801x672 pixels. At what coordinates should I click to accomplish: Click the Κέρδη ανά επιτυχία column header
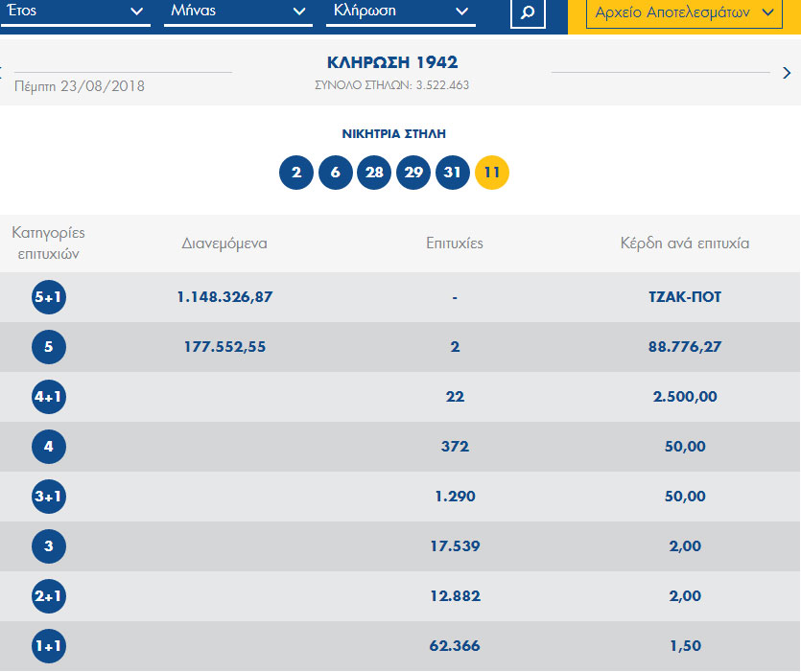684,243
